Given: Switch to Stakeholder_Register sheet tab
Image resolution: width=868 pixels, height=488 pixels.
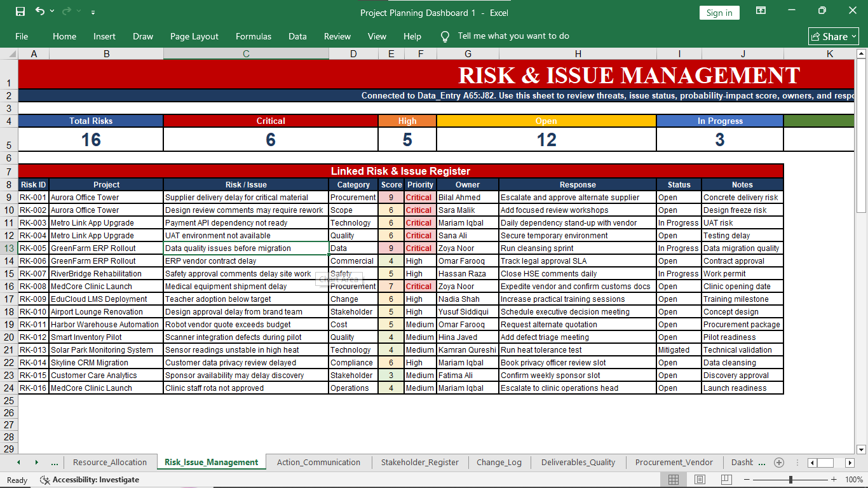Looking at the screenshot, I should point(420,463).
